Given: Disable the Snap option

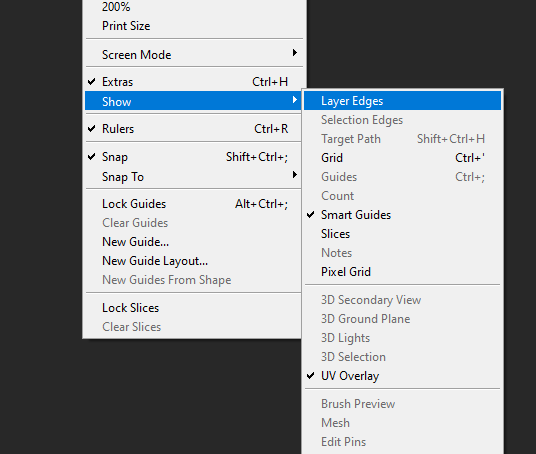Looking at the screenshot, I should pos(193,157).
